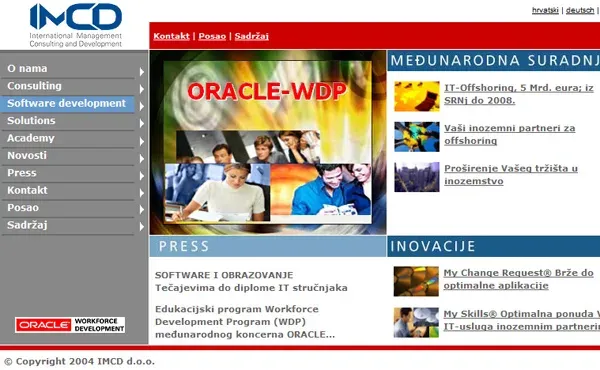
Task: Click the INOVACIJE section header
Action: pyautogui.click(x=494, y=246)
